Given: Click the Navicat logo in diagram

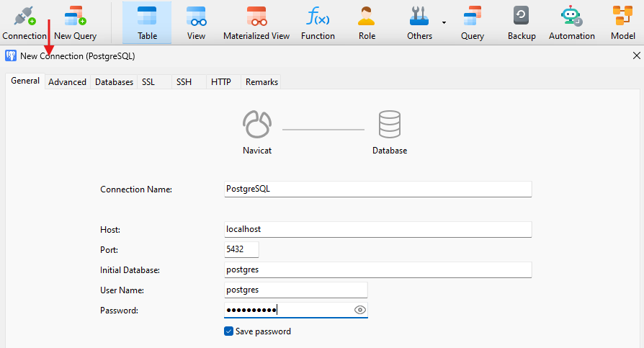Looking at the screenshot, I should coord(257,124).
